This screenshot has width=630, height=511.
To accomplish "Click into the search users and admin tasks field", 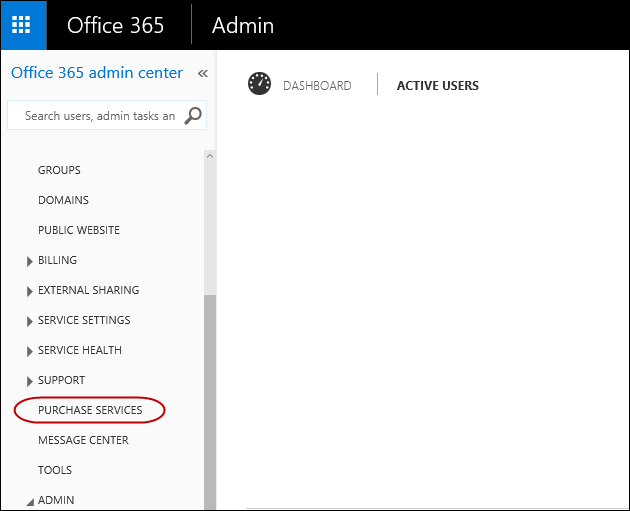I will click(x=98, y=116).
